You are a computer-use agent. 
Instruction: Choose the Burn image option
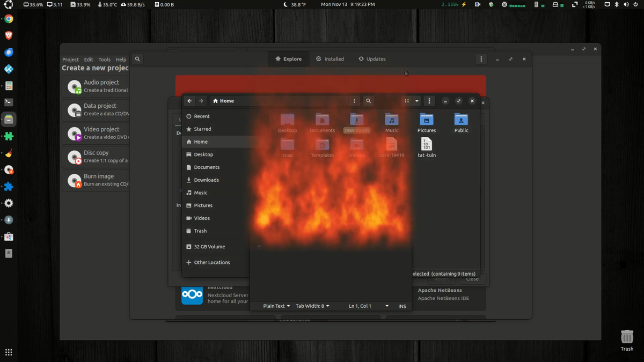tap(97, 180)
